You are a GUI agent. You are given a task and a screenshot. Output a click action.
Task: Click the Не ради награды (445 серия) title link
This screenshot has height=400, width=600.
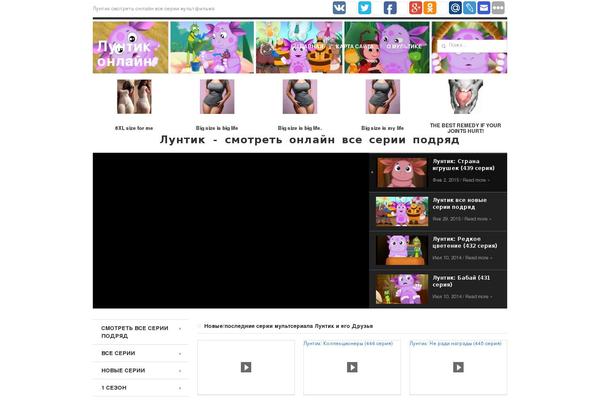click(x=455, y=343)
